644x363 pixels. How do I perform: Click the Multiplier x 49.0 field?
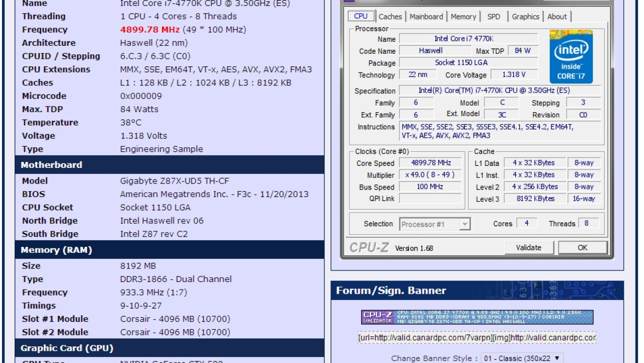[431, 175]
